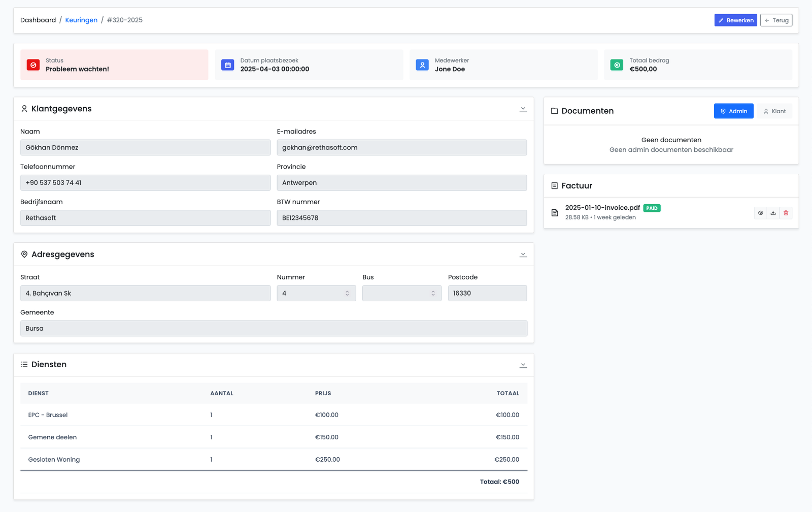This screenshot has height=512, width=812.
Task: Collapse the Adresgegevens section
Action: (523, 254)
